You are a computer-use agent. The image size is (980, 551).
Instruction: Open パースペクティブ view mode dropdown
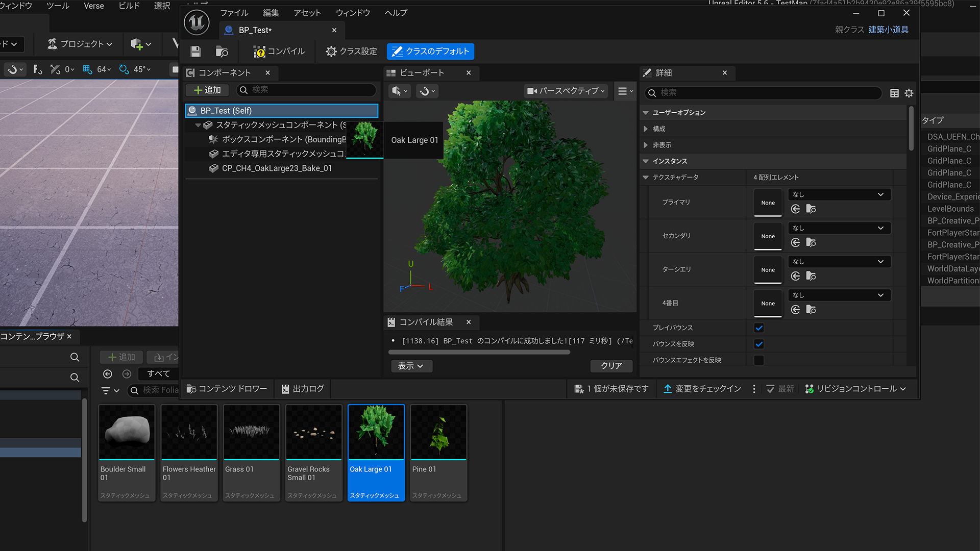point(566,91)
